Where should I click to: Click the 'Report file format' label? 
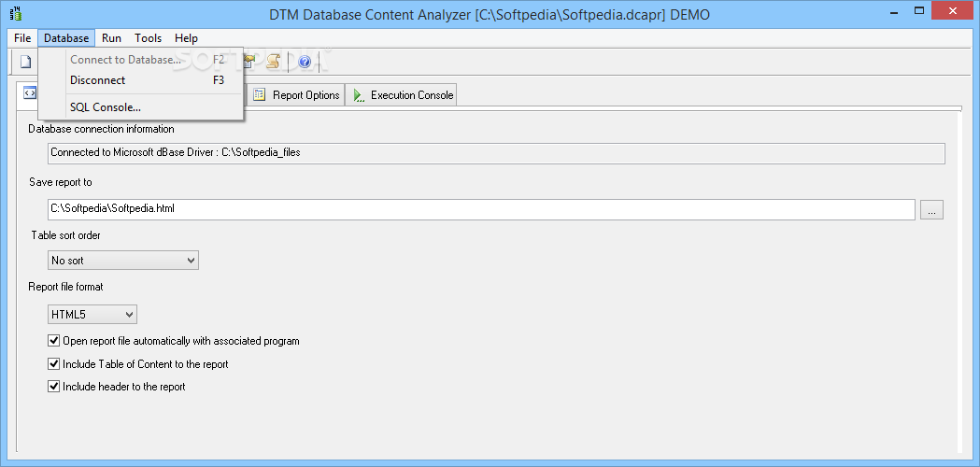pos(65,287)
